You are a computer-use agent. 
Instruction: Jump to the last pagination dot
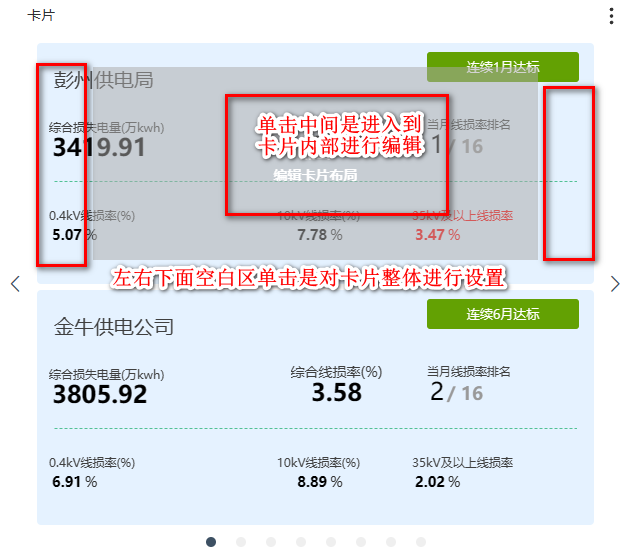click(421, 542)
